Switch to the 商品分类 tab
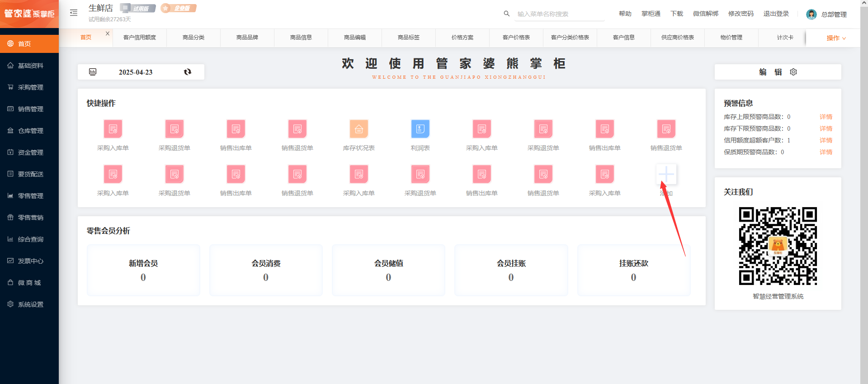The height and width of the screenshot is (384, 868). (193, 38)
